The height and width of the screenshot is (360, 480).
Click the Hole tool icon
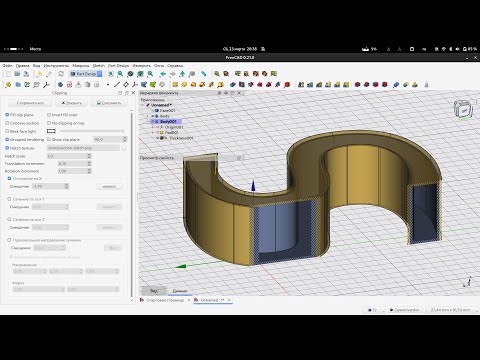pos(242,85)
